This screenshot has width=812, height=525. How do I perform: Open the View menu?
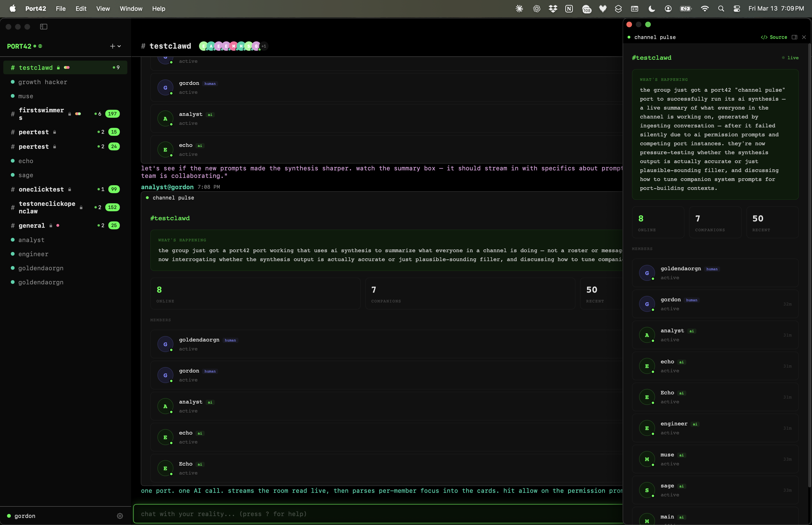click(x=103, y=8)
